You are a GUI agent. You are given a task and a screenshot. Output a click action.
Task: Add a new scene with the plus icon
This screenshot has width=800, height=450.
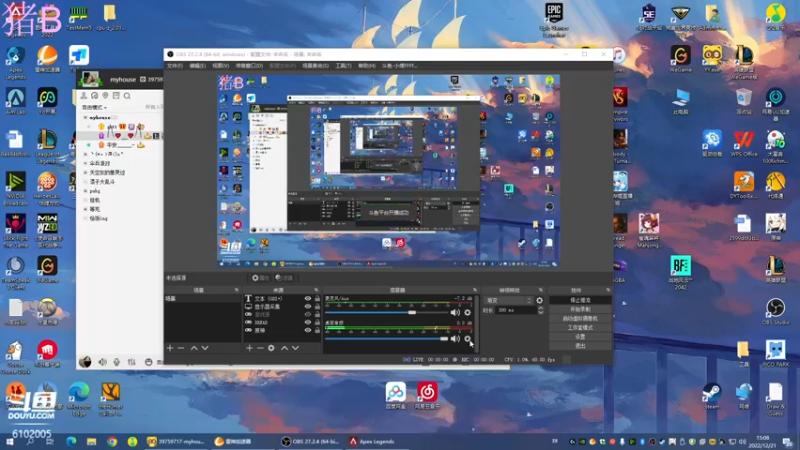(x=170, y=348)
